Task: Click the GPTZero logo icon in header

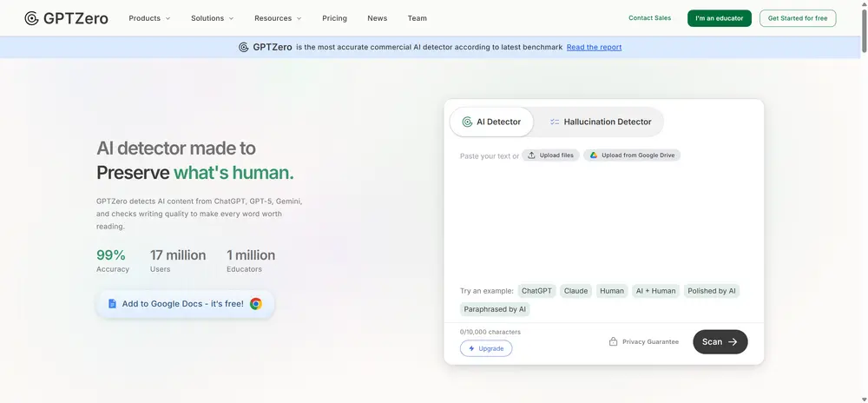Action: coord(31,18)
